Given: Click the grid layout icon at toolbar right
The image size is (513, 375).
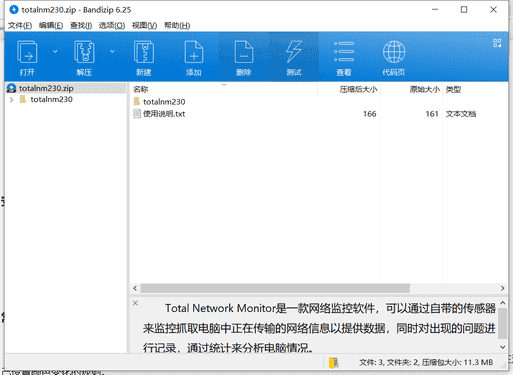Looking at the screenshot, I should tap(497, 43).
